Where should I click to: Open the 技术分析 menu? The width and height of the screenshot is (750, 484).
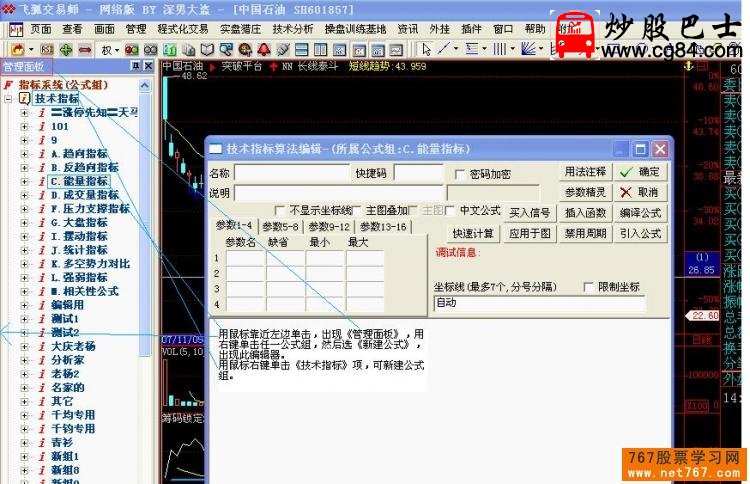(293, 29)
